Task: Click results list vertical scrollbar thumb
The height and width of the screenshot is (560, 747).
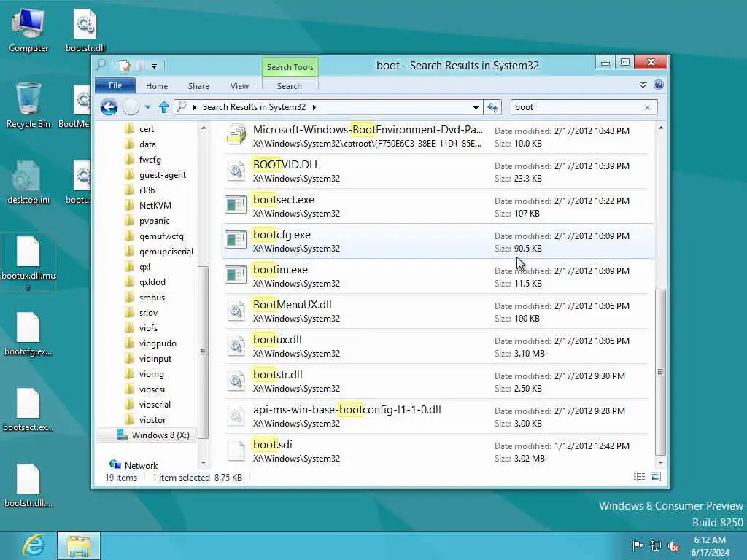Action: 660,371
